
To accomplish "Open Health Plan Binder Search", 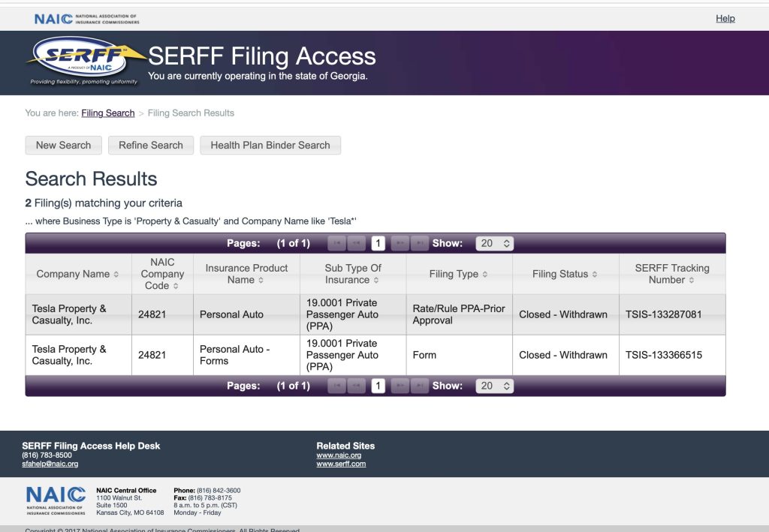I will click(270, 146).
